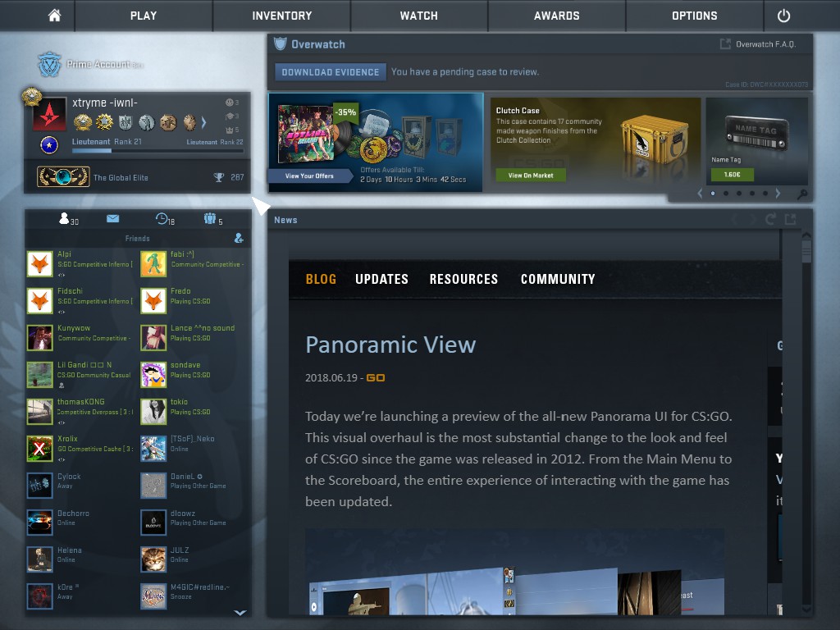Click the power quit icon
This screenshot has height=630, width=840.
[783, 16]
